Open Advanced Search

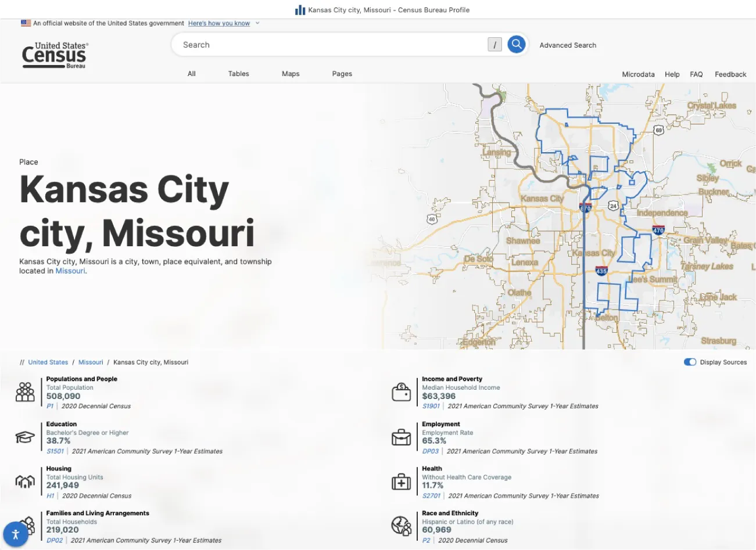click(567, 45)
